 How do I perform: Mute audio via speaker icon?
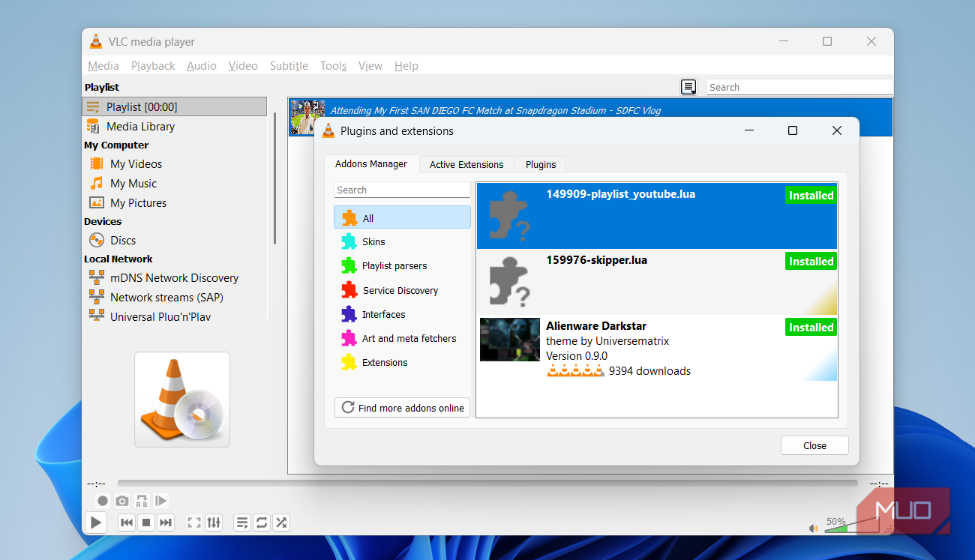point(814,529)
